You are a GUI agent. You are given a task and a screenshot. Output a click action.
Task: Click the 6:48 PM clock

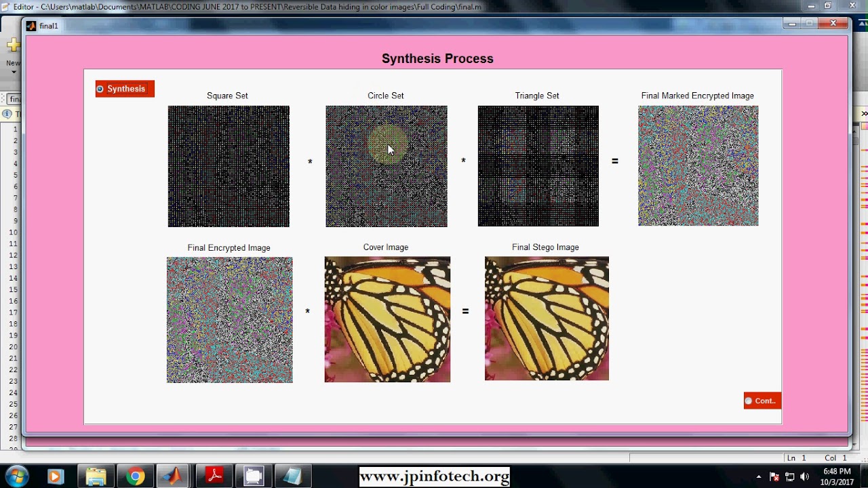pos(837,471)
